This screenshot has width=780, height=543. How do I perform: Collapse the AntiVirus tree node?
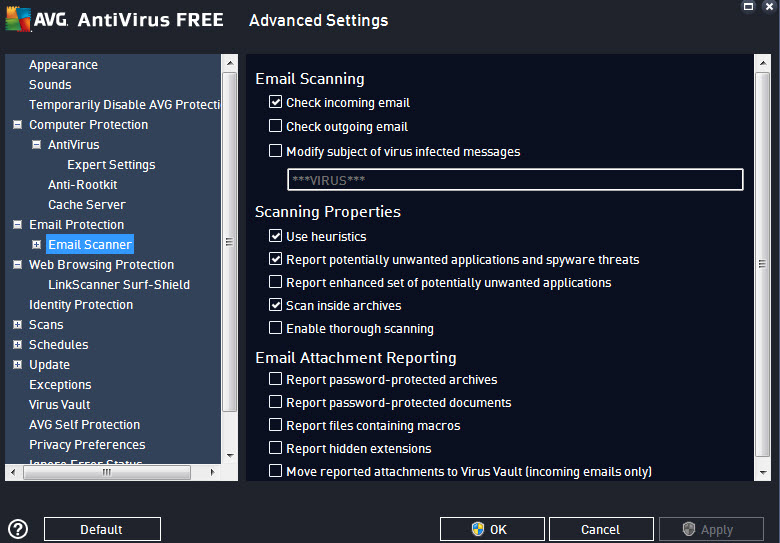pyautogui.click(x=36, y=145)
